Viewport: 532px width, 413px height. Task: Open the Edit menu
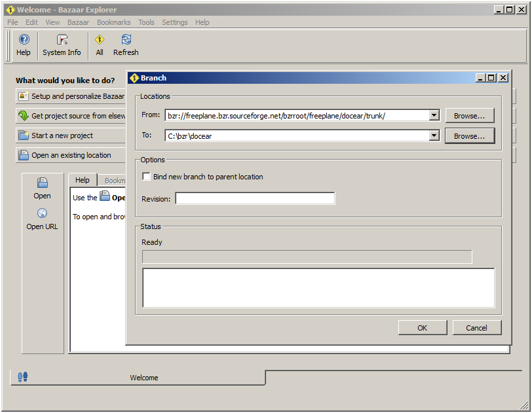click(x=31, y=22)
